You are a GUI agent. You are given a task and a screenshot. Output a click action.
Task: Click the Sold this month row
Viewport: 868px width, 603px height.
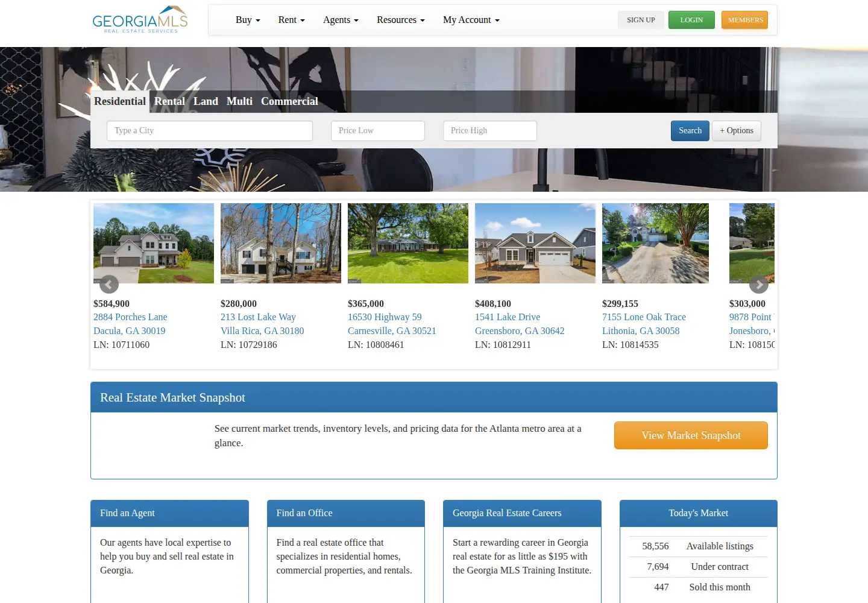click(699, 587)
